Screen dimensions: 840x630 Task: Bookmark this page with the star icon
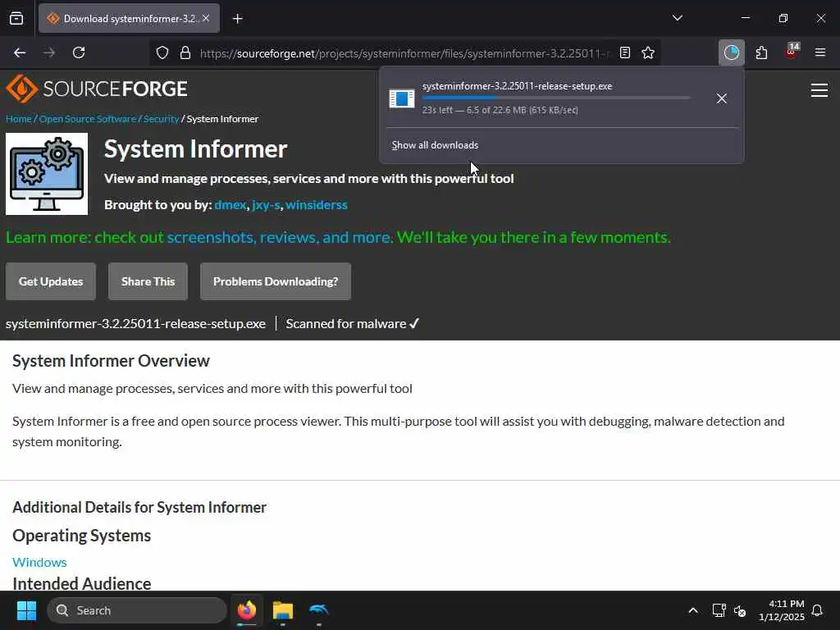click(x=648, y=52)
